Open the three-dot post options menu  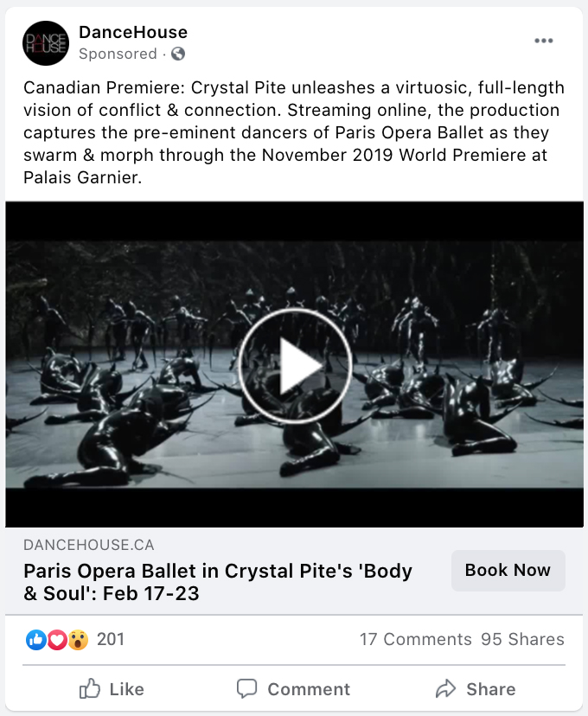(x=543, y=41)
